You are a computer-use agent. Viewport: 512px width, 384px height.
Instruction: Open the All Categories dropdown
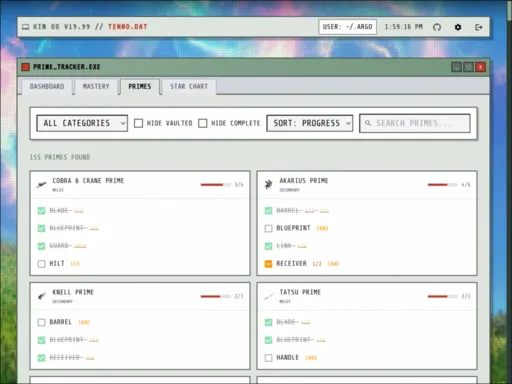click(x=82, y=123)
